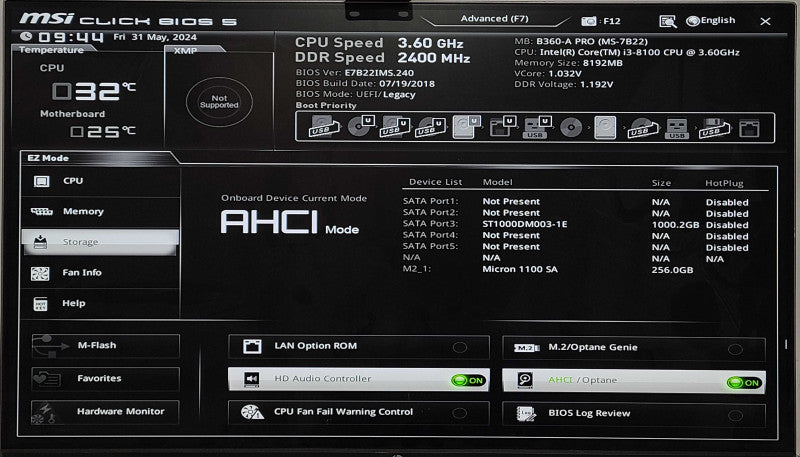Click HotPlug "Disabled" in the SATA Port3 row
This screenshot has width=800, height=457.
tap(727, 225)
